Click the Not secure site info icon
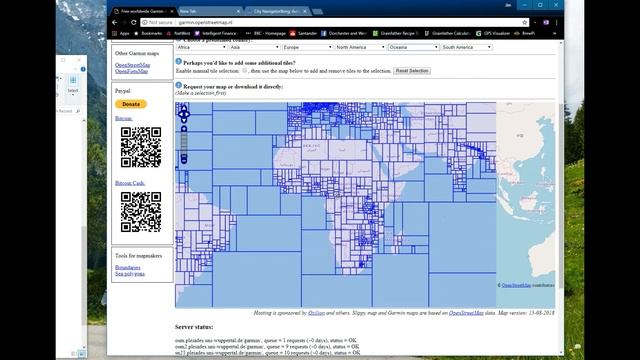Screen dimensions: 640x360 (x=144, y=22)
